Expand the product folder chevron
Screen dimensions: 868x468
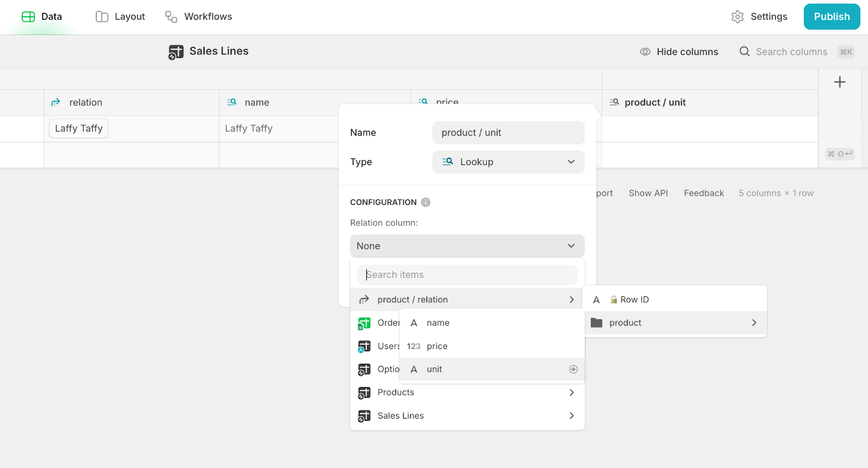754,323
